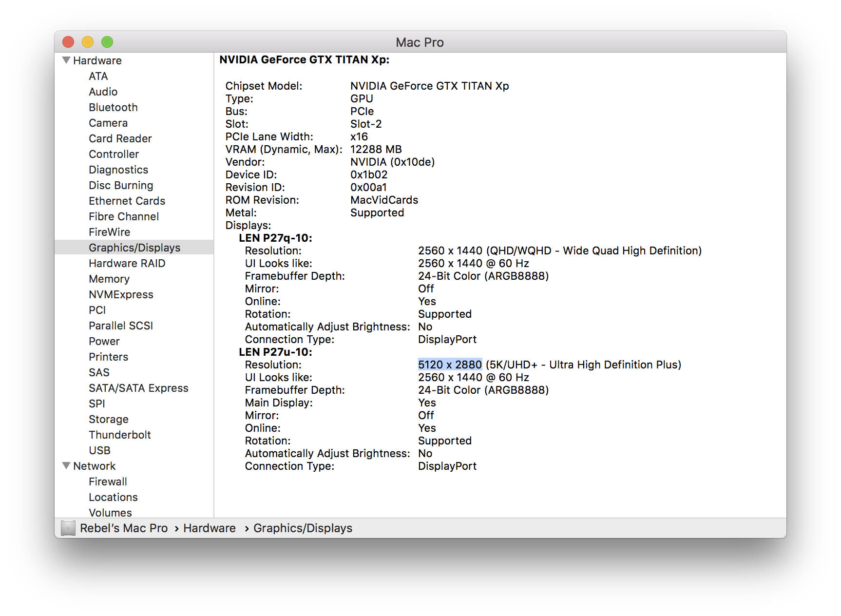841x616 pixels.
Task: Click Rebel's Mac Pro in path bar
Action: click(x=124, y=528)
